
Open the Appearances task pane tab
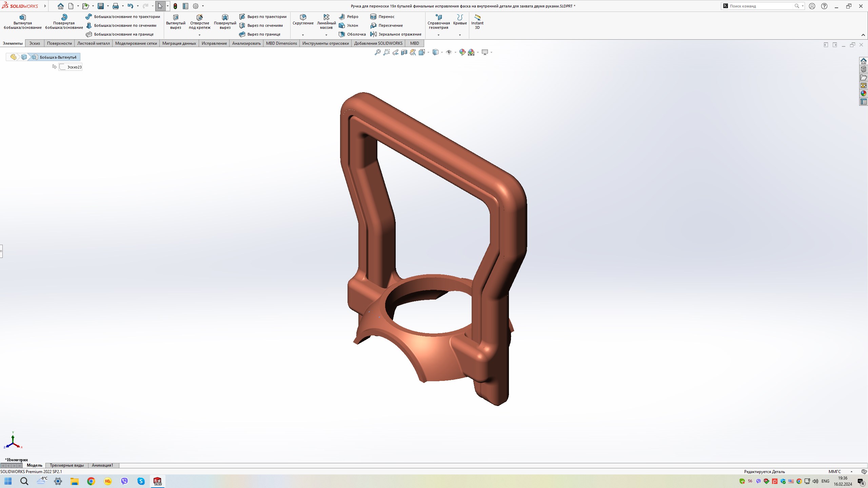pyautogui.click(x=863, y=94)
